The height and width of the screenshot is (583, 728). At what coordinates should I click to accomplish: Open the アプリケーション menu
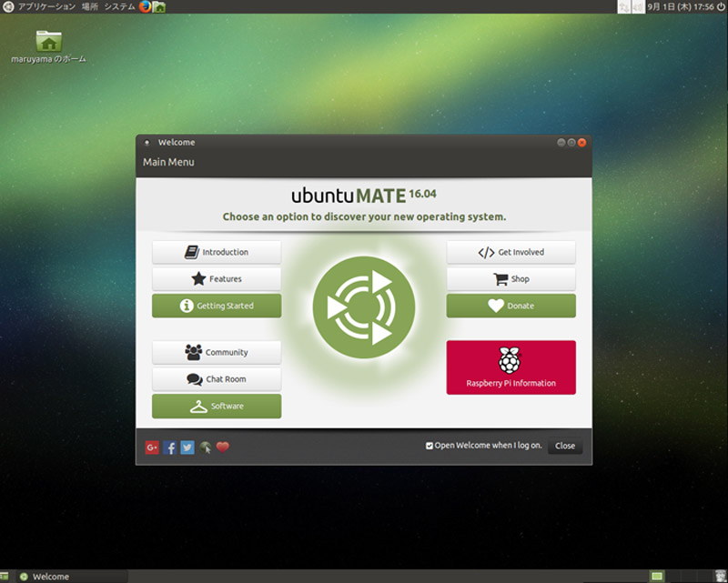point(46,6)
